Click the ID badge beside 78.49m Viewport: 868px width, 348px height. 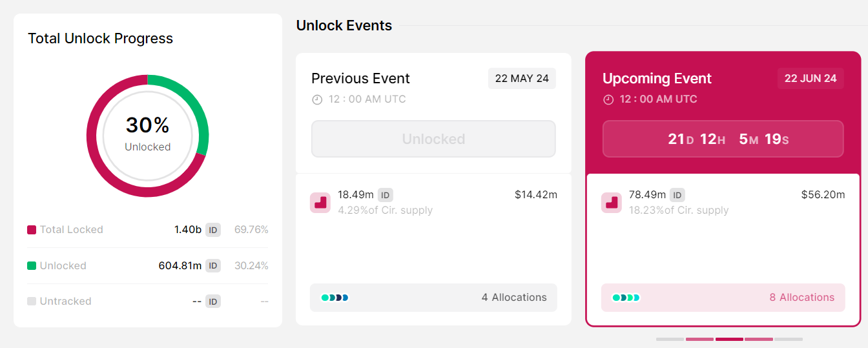677,195
